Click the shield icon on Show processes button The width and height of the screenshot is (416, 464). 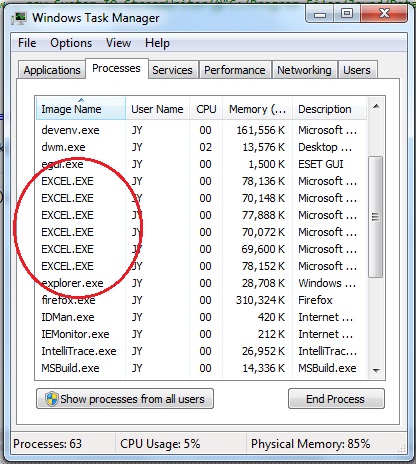point(51,399)
